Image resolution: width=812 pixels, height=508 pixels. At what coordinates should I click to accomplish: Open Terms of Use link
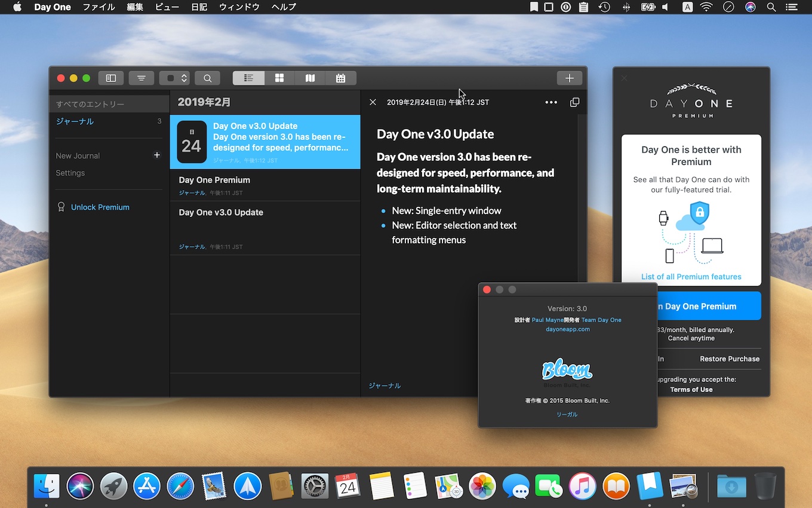coord(691,389)
